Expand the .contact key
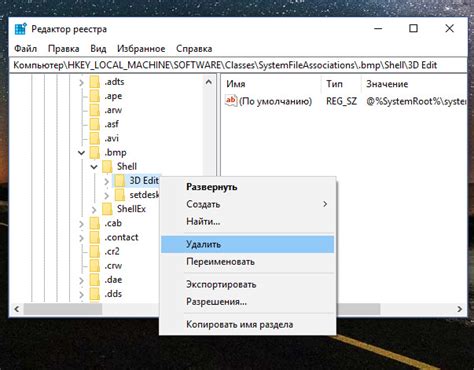474x370 pixels. pos(81,238)
